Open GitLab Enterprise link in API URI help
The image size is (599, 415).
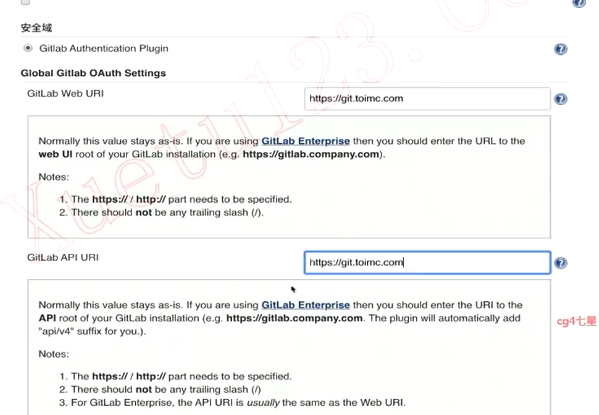[305, 305]
